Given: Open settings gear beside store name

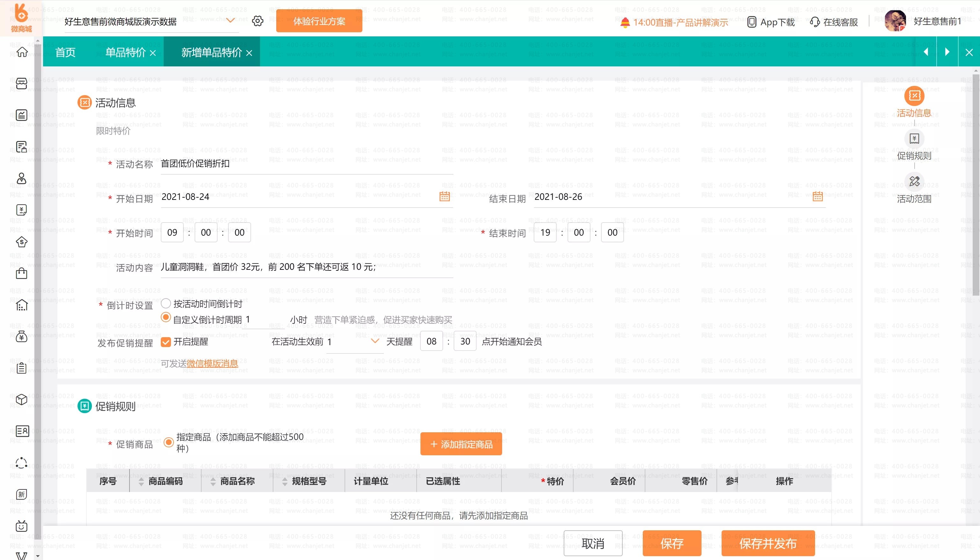Looking at the screenshot, I should pyautogui.click(x=257, y=21).
